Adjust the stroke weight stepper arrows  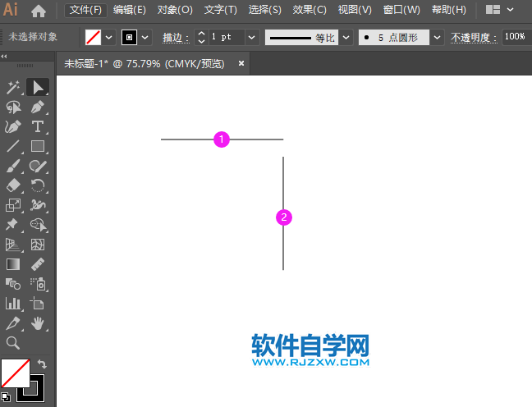pyautogui.click(x=201, y=37)
